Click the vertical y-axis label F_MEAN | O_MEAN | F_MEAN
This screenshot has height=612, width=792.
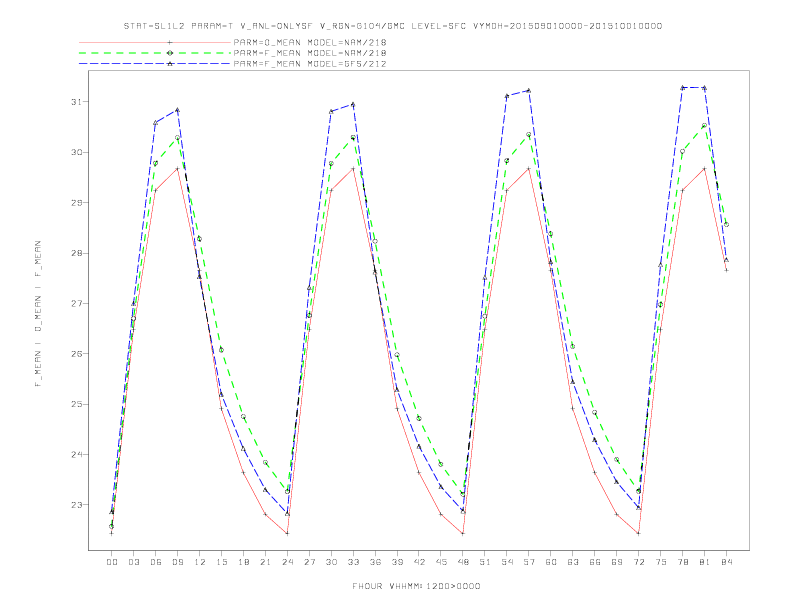click(38, 314)
